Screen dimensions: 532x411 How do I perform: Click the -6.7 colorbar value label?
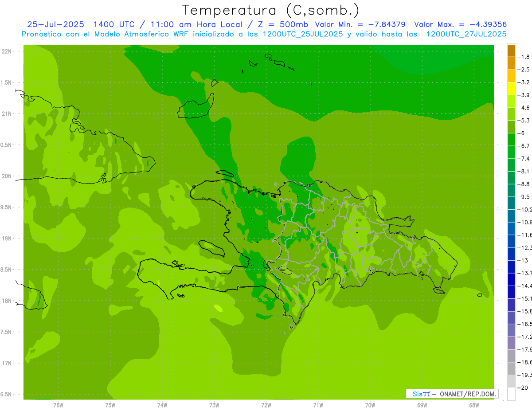coord(524,146)
